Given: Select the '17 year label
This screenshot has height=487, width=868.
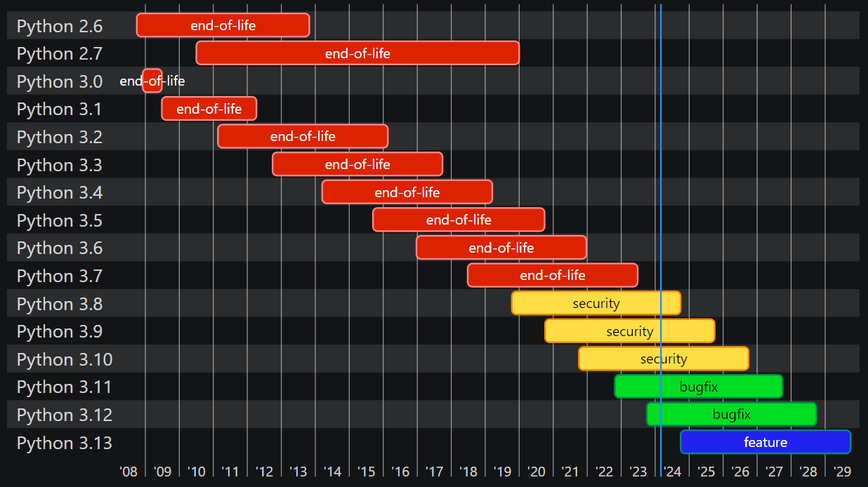Looking at the screenshot, I should pos(434,471).
